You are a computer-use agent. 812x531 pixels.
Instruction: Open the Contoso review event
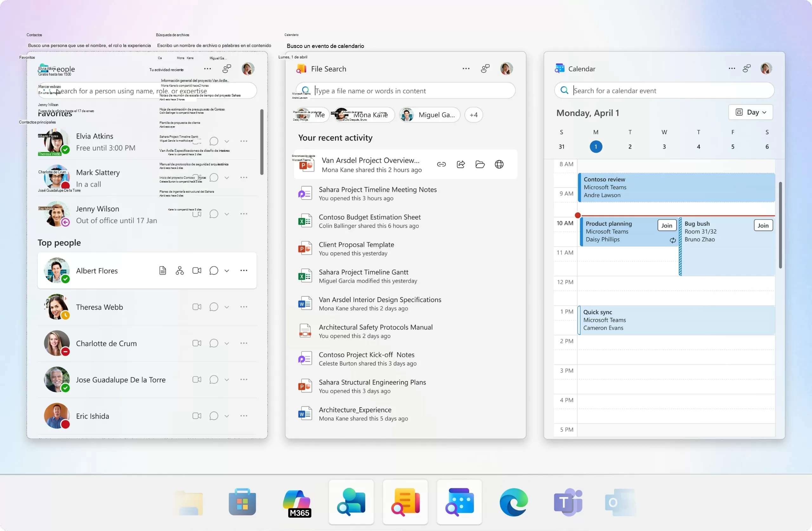pyautogui.click(x=676, y=188)
